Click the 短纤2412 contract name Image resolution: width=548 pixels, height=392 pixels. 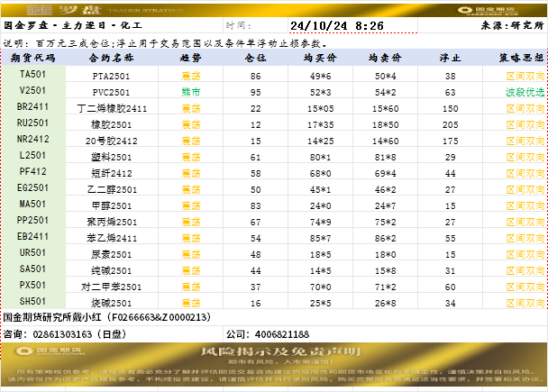(111, 173)
